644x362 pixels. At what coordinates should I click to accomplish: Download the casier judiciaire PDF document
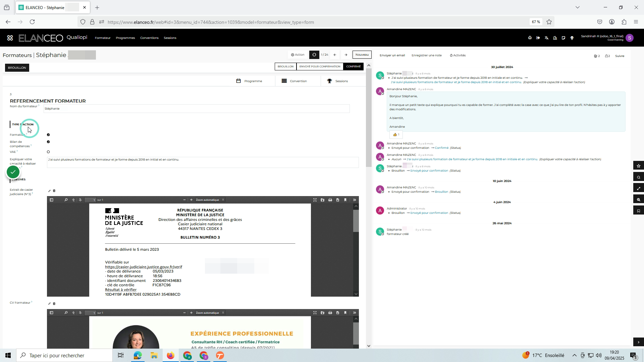[x=338, y=200]
